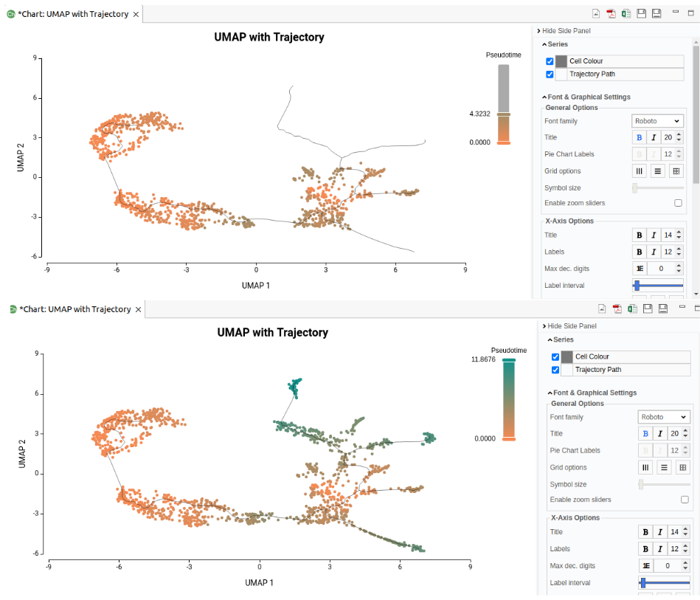The height and width of the screenshot is (600, 700).
Task: Collapse Font & Graphical Settings in upper panel
Action: point(586,97)
